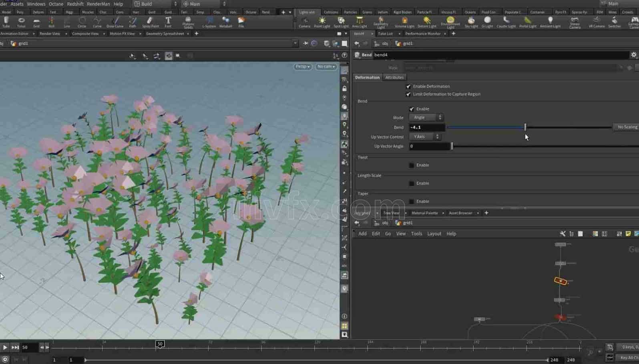Open the Mode Angle dropdown
This screenshot has height=364, width=639.
click(426, 117)
